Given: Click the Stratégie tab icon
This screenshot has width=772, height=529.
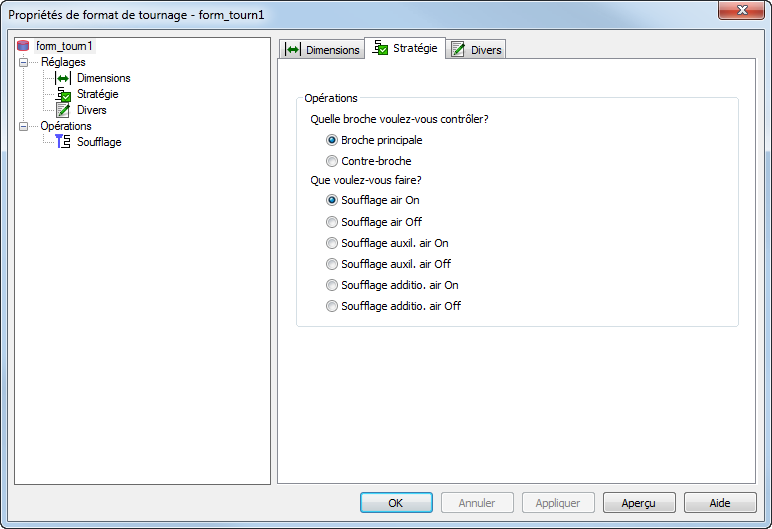Looking at the screenshot, I should pos(380,48).
